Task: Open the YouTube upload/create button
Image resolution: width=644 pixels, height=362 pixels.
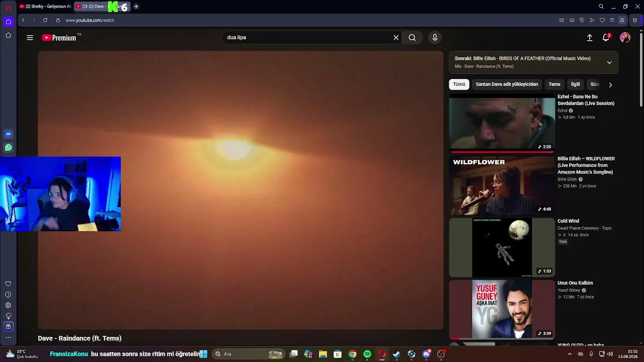Action: 590,38
